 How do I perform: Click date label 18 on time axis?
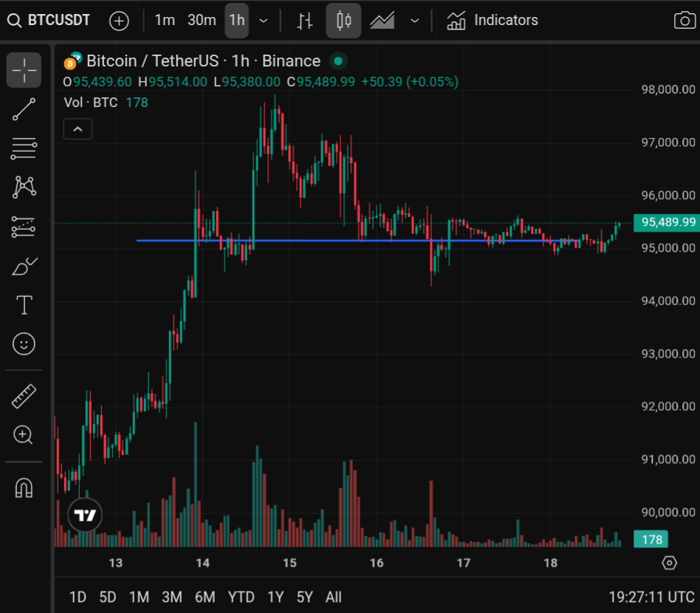[550, 563]
